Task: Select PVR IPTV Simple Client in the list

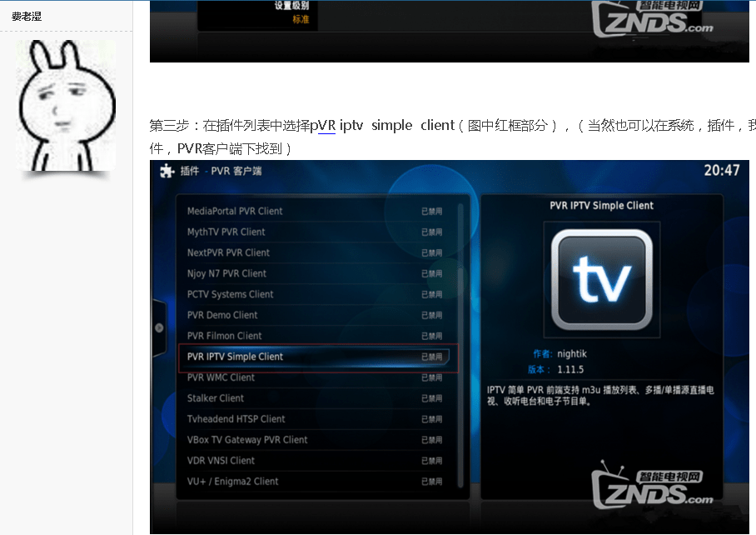Action: pos(236,357)
